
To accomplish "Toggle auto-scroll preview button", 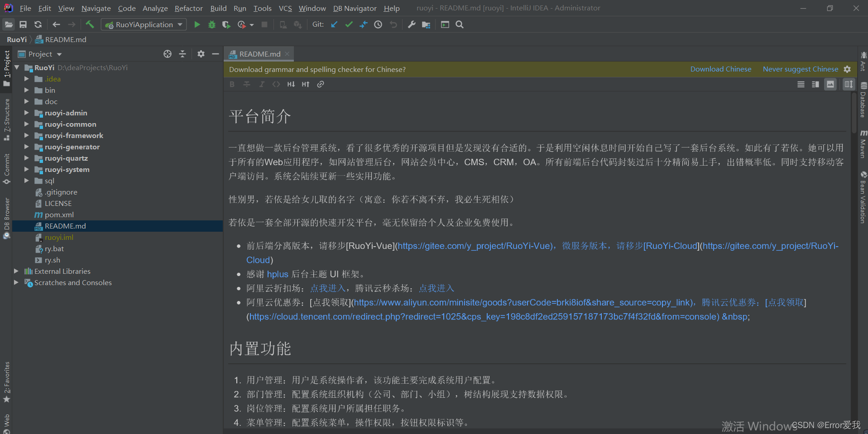I will (849, 84).
